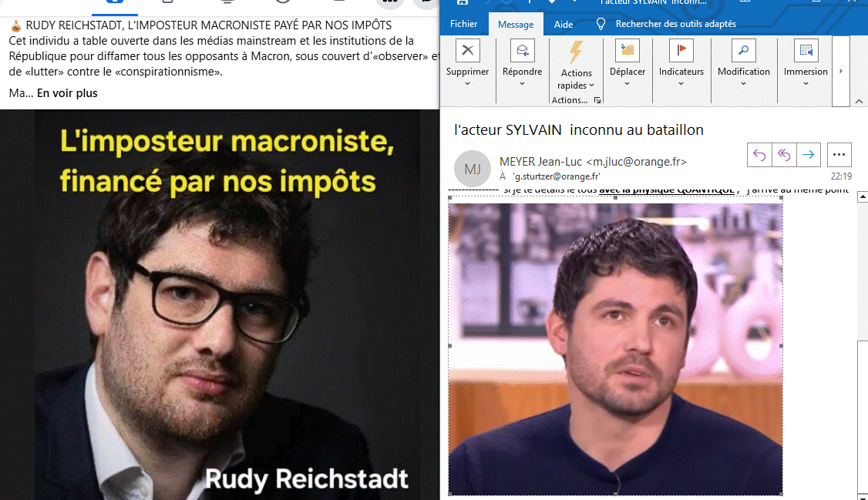868x500 pixels.
Task: Click the Déplacer folder icon
Action: (627, 51)
